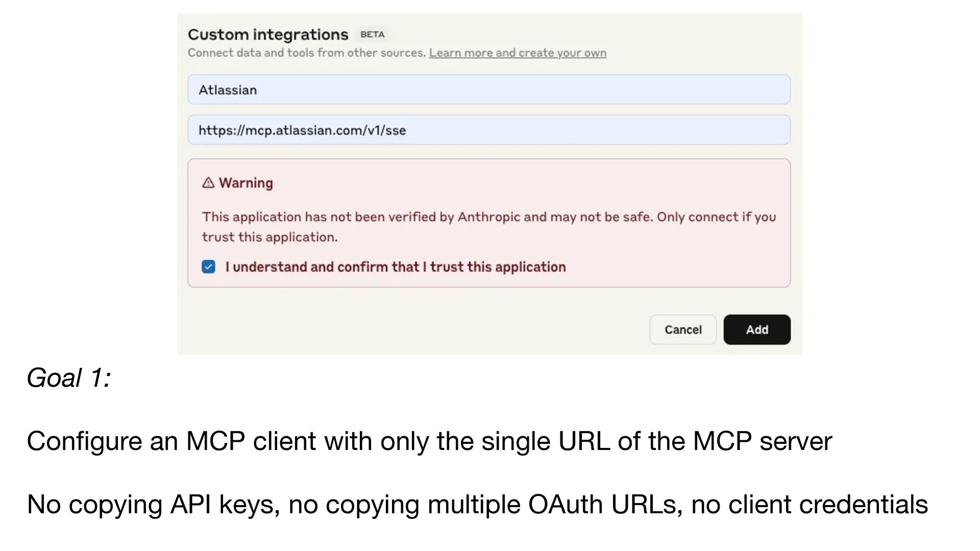Click the 'I understand and confirm' label text
Viewport: 980px width, 551px height.
(396, 267)
